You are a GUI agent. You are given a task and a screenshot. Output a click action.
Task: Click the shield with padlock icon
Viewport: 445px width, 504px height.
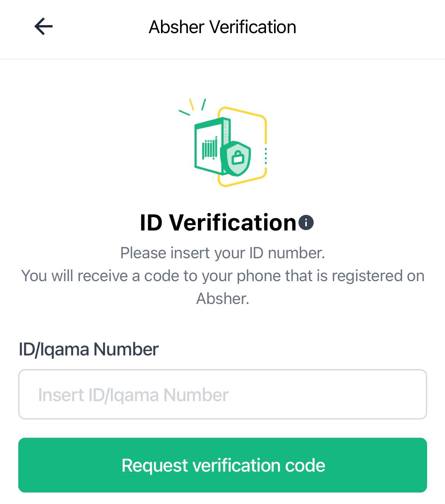(236, 158)
